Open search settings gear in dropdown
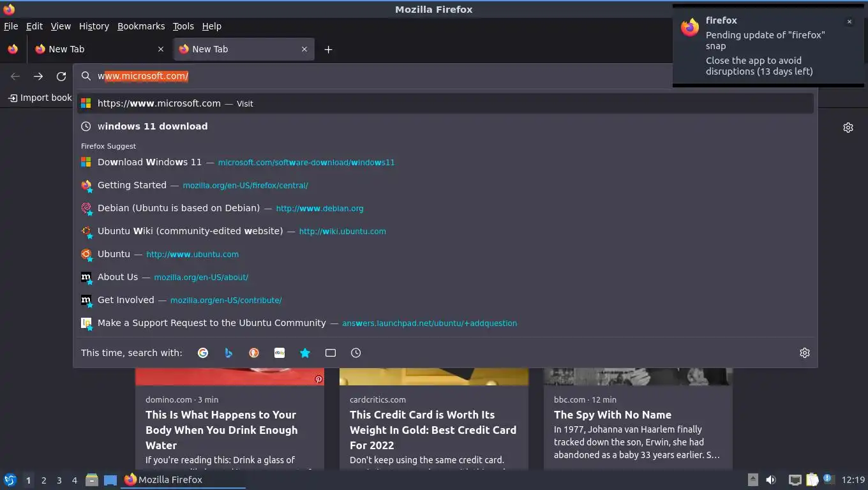This screenshot has height=490, width=868. tap(805, 353)
